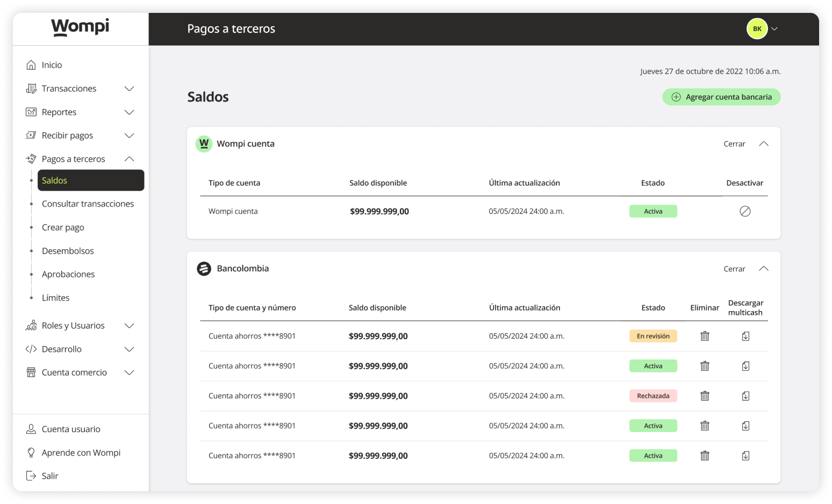Click the Cuenta usuario link
The height and width of the screenshot is (504, 832).
pos(71,429)
